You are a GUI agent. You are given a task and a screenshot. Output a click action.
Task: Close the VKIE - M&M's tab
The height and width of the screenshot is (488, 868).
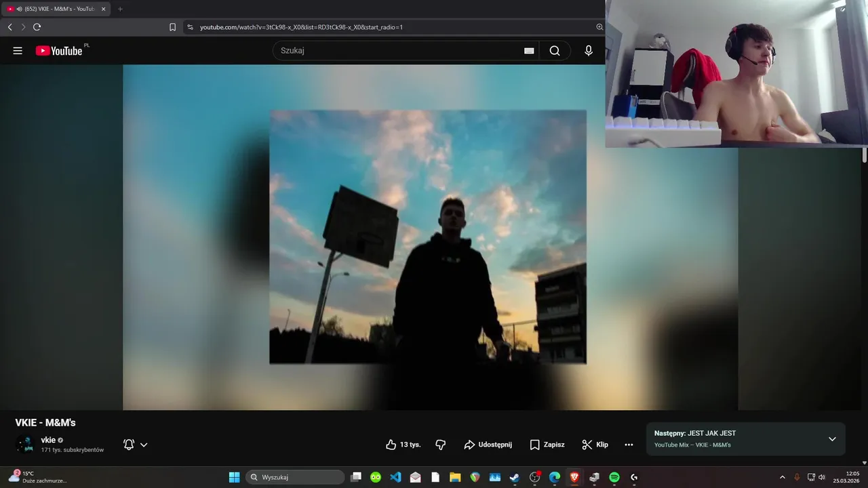point(104,9)
